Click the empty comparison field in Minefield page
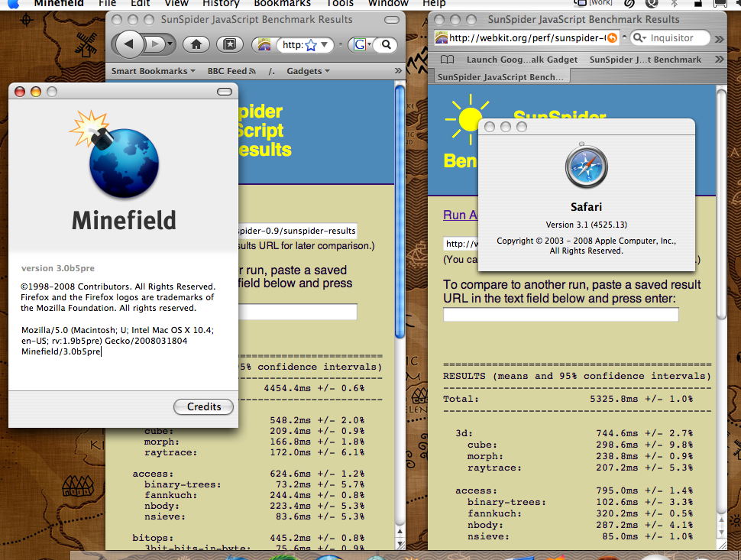 298,312
